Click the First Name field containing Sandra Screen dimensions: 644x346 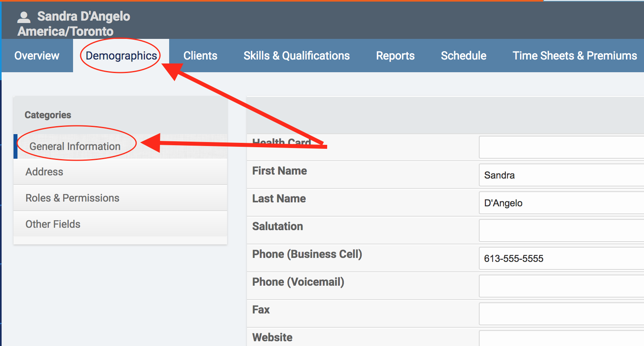pyautogui.click(x=561, y=175)
